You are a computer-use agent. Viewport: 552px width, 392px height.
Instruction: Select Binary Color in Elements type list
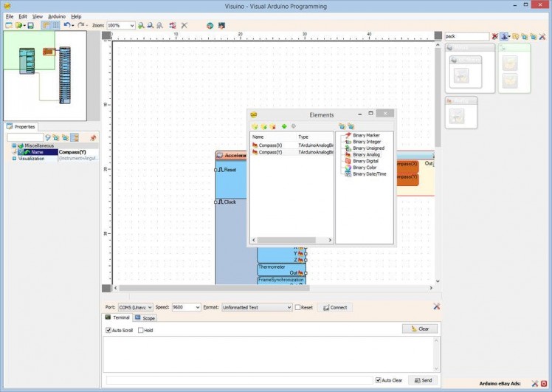(365, 168)
